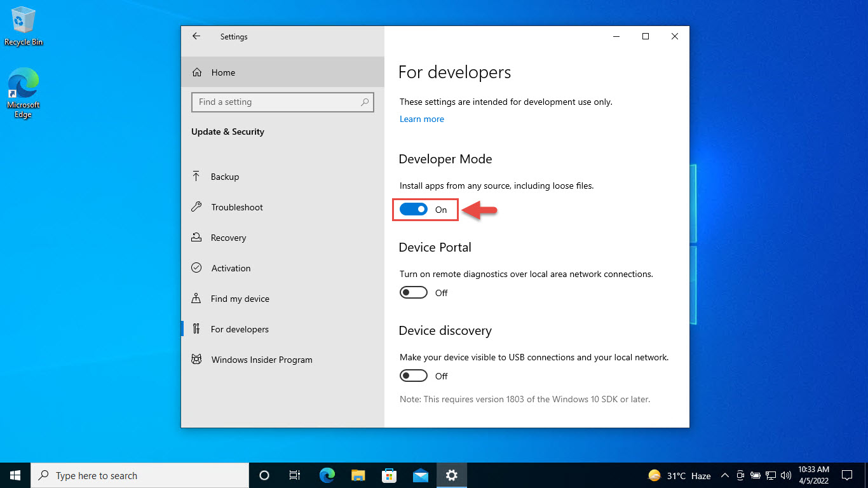Open the notification Action Center
868x488 pixels.
(x=846, y=475)
